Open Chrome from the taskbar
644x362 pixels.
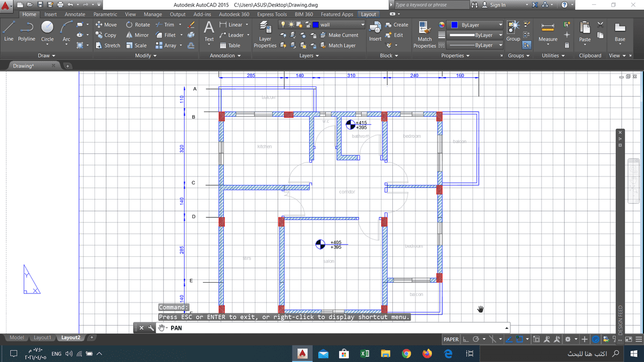[x=406, y=353]
